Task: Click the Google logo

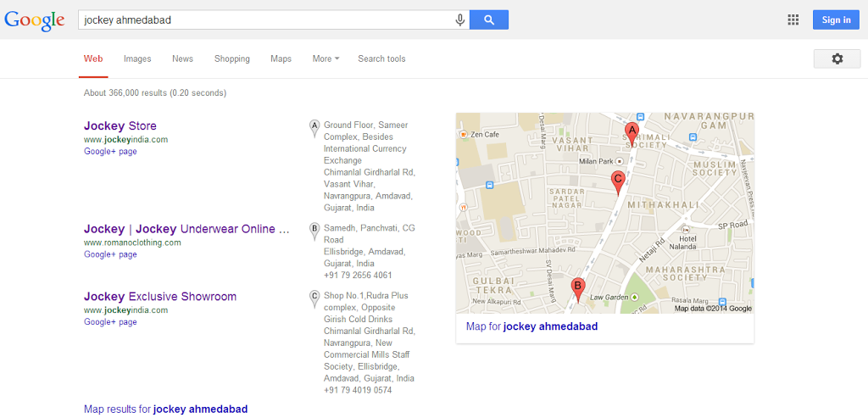Action: coord(34,20)
